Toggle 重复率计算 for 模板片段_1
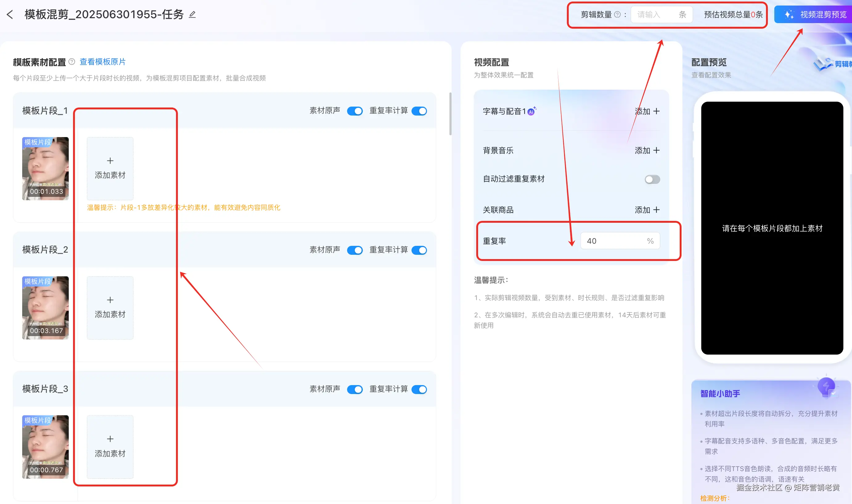This screenshot has height=504, width=852. coord(419,111)
